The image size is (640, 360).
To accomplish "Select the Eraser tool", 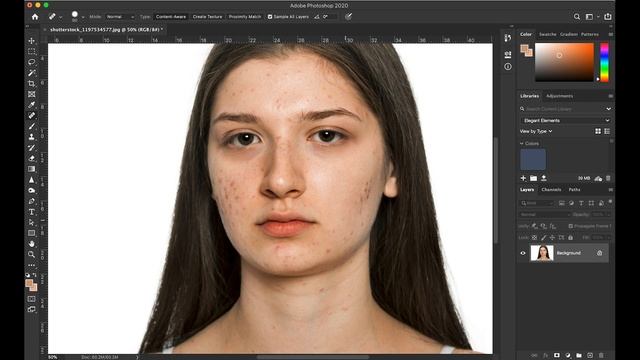I will 31,158.
